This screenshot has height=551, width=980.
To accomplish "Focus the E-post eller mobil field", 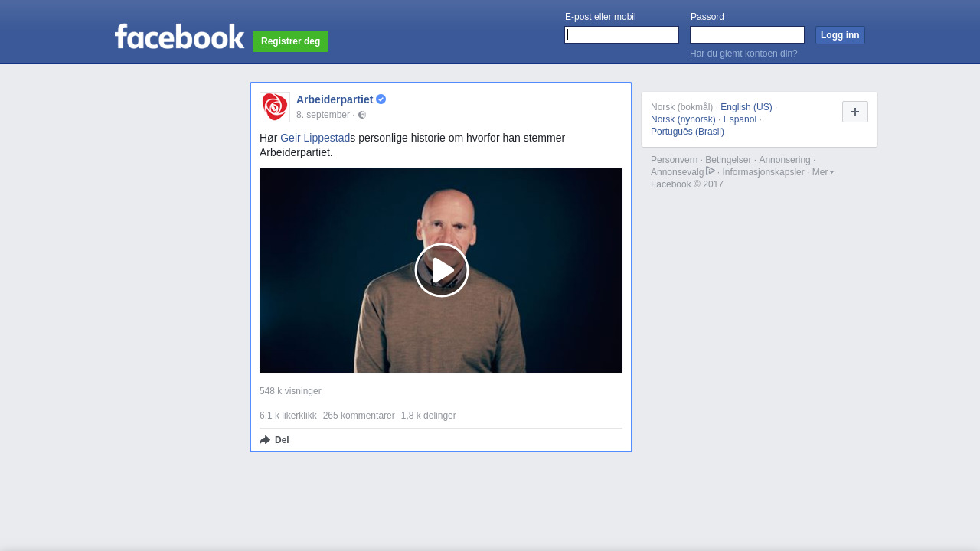I will pyautogui.click(x=622, y=35).
